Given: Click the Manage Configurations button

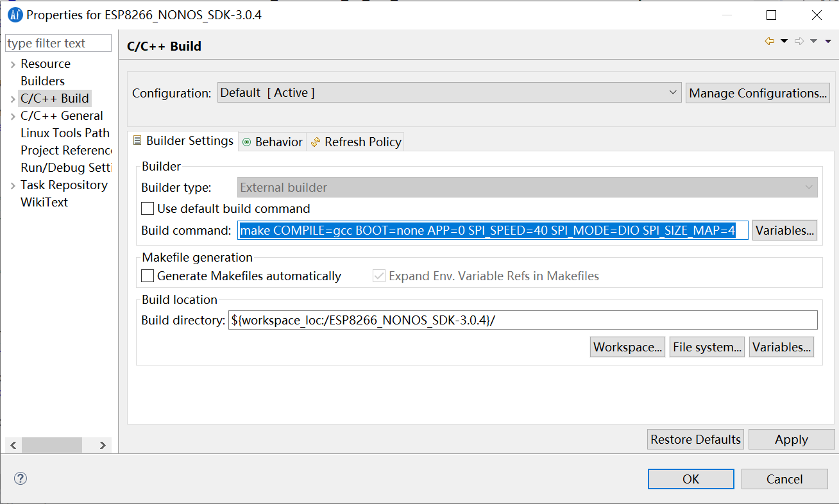Looking at the screenshot, I should click(x=758, y=92).
